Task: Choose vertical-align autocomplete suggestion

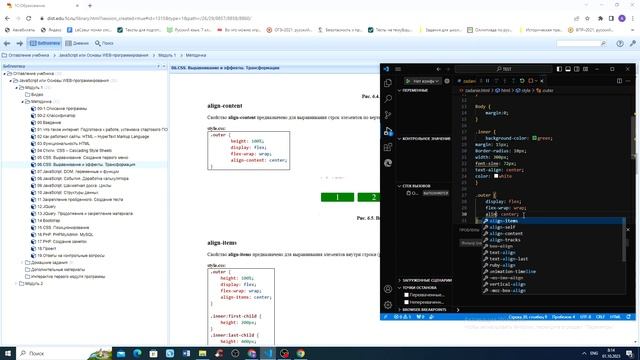Action: 553,284
